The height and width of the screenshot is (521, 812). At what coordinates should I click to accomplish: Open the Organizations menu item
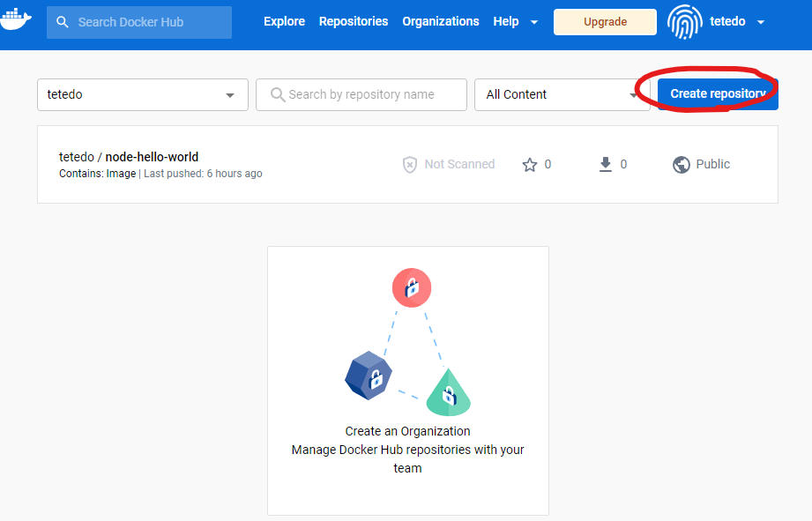coord(441,21)
